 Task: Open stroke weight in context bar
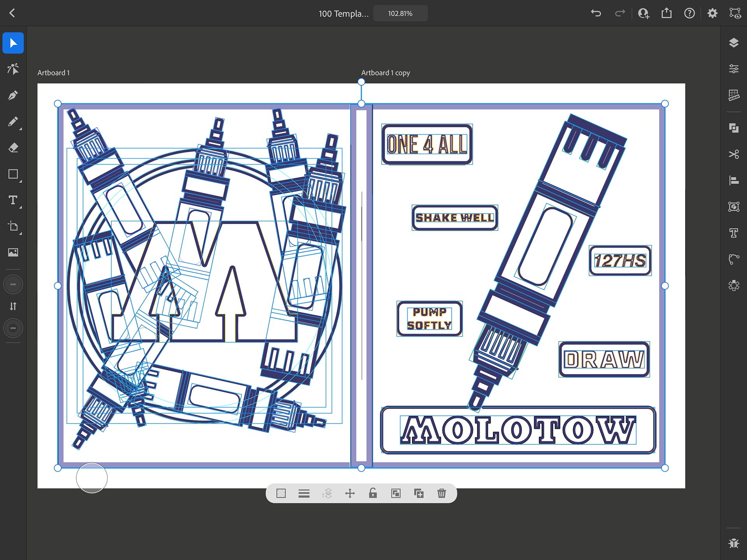point(304,493)
